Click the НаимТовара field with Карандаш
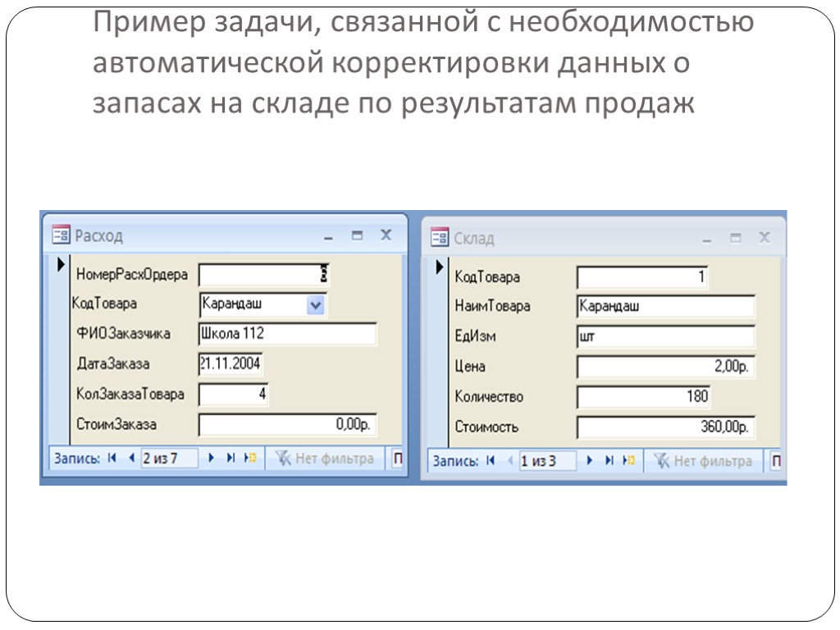Screen dimensions: 840x630 tap(666, 307)
